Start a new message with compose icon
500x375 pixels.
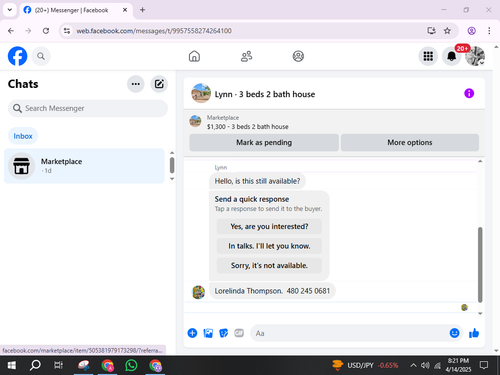pyautogui.click(x=159, y=84)
